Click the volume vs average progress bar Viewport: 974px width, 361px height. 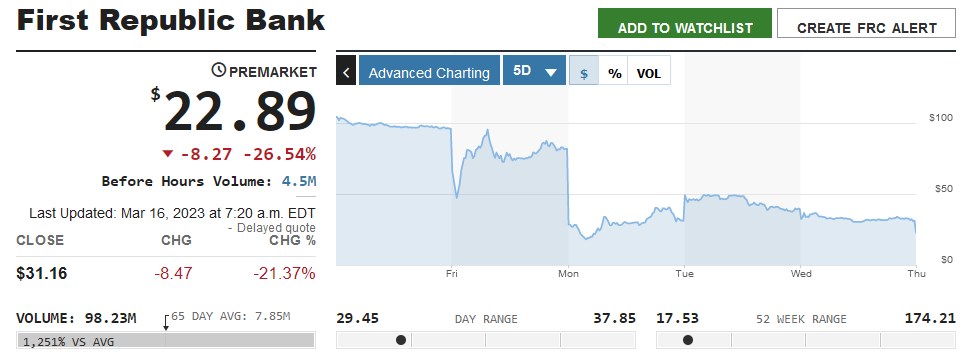click(x=166, y=340)
